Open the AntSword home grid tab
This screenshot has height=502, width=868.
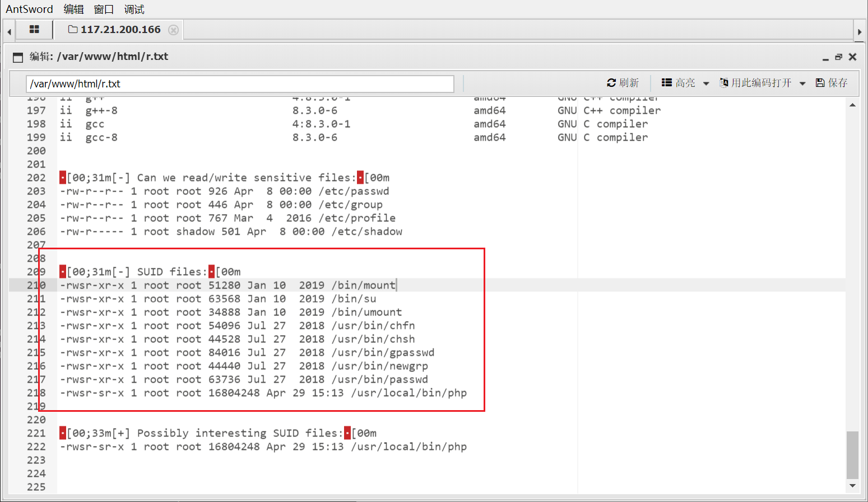pyautogui.click(x=34, y=30)
